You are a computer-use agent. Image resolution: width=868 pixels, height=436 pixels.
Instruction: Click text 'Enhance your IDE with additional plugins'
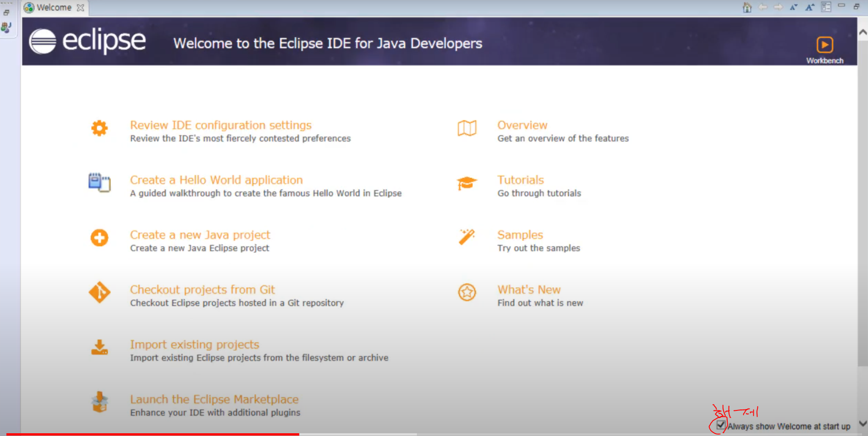[215, 413]
